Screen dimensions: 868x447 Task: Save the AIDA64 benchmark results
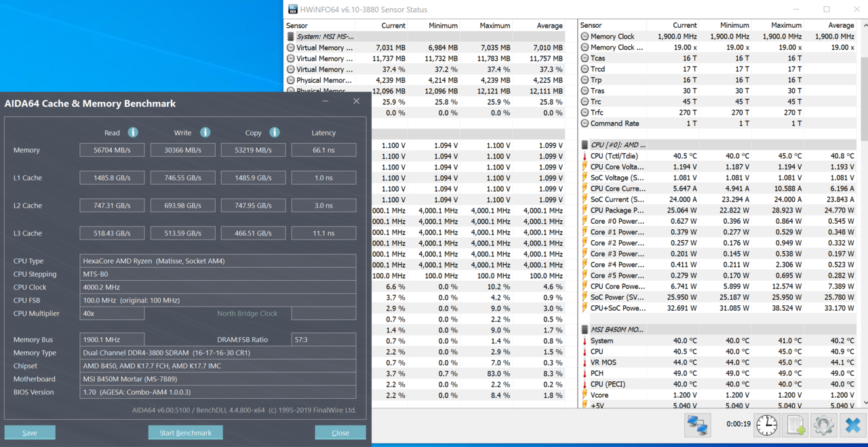click(x=30, y=433)
